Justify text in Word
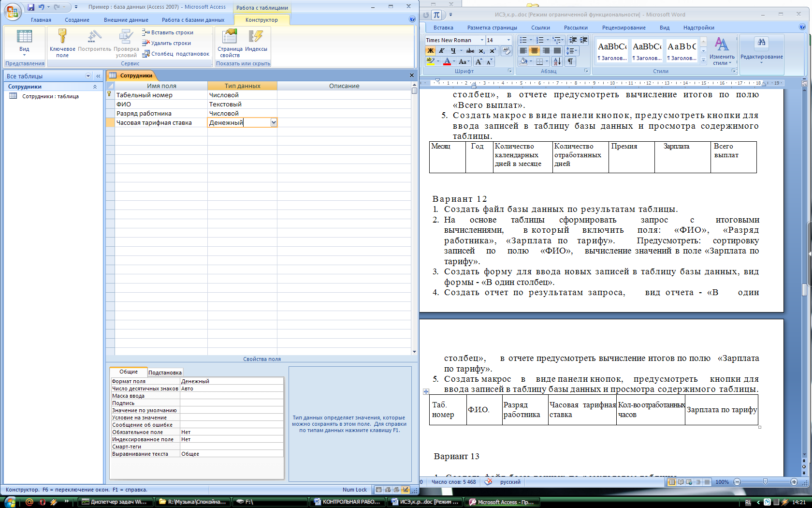Viewport: 812px width, 508px height. 557,51
